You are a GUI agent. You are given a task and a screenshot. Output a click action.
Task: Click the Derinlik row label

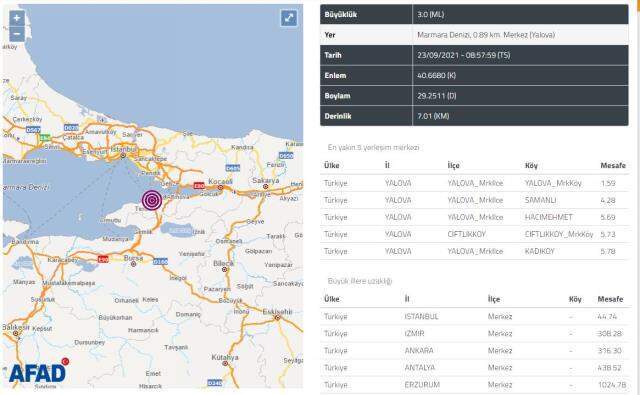(338, 116)
